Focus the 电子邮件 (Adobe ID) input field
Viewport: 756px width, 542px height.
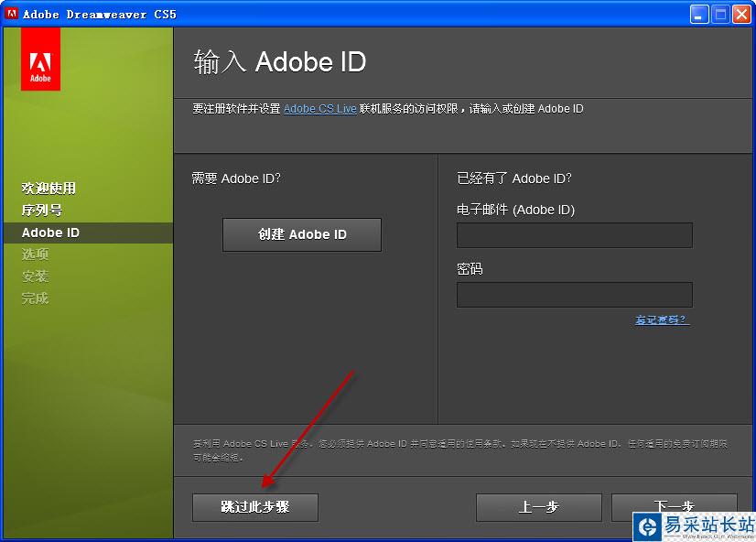point(574,235)
